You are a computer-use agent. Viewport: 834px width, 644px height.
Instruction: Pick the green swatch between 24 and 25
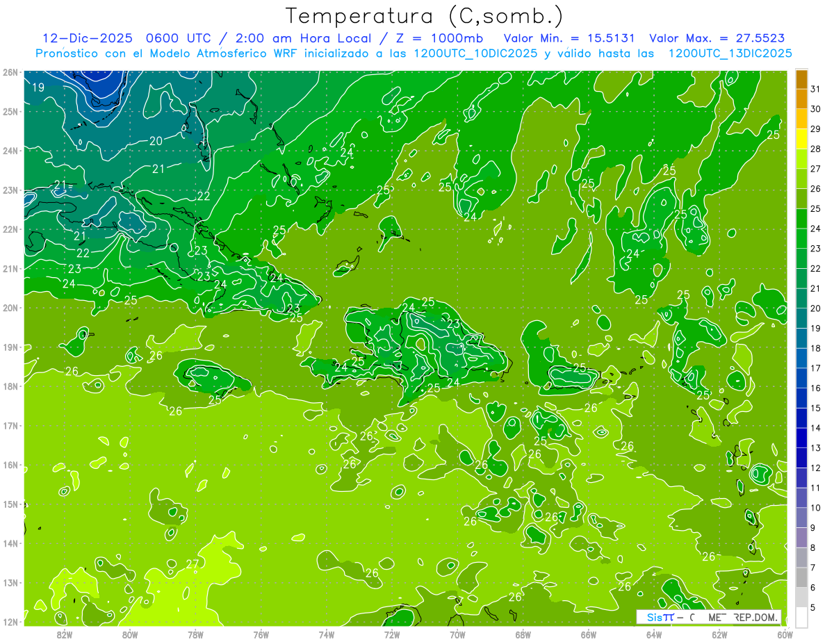pos(801,219)
